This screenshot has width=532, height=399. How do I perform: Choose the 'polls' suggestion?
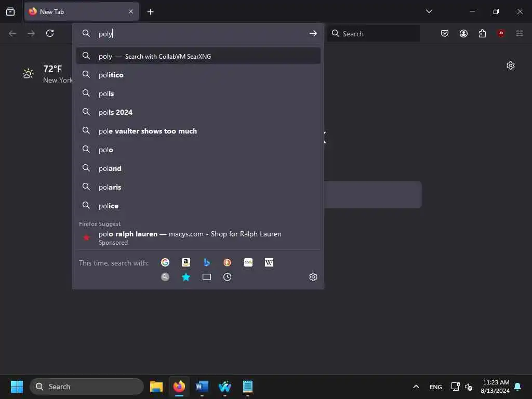point(198,94)
